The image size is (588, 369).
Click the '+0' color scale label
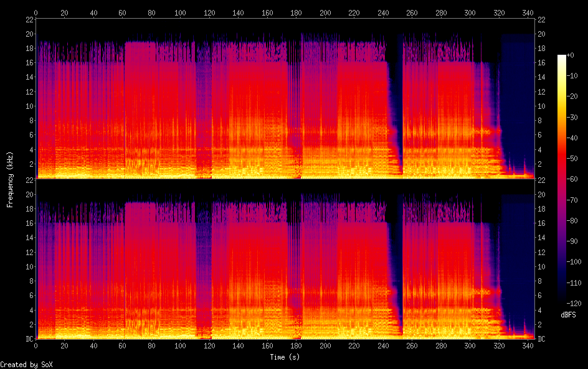pos(570,55)
